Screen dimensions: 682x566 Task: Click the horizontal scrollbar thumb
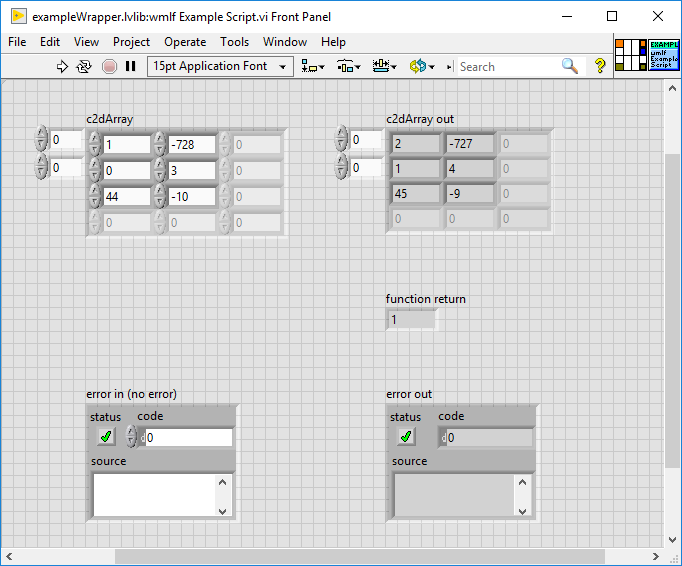pos(360,556)
